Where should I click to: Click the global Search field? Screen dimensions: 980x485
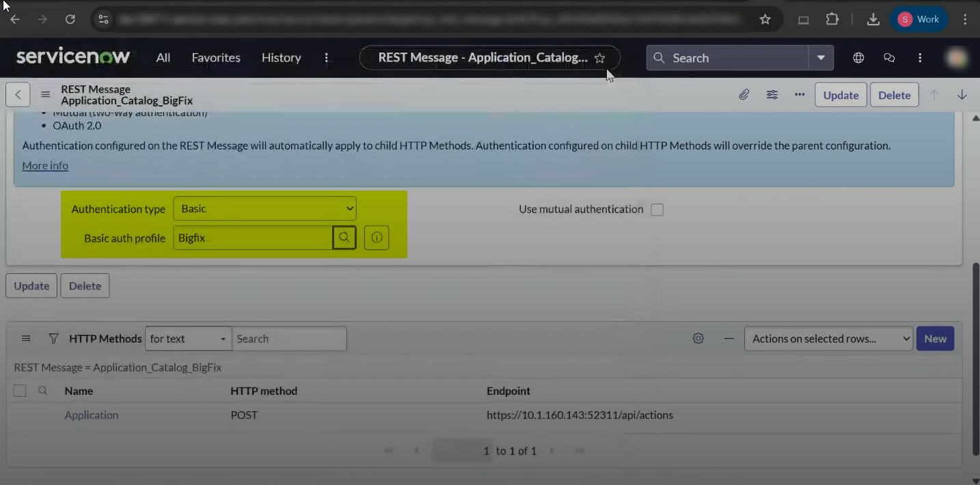tap(728, 58)
